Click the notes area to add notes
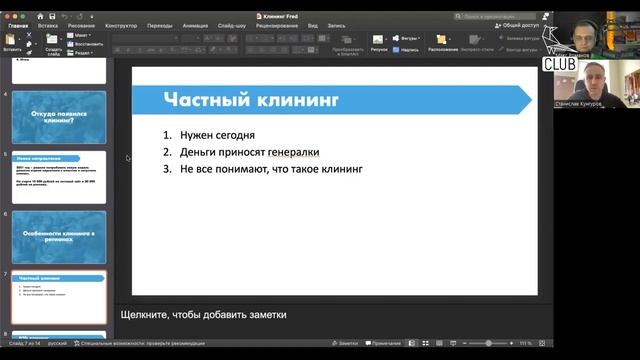The width and height of the screenshot is (640, 360). (x=203, y=315)
